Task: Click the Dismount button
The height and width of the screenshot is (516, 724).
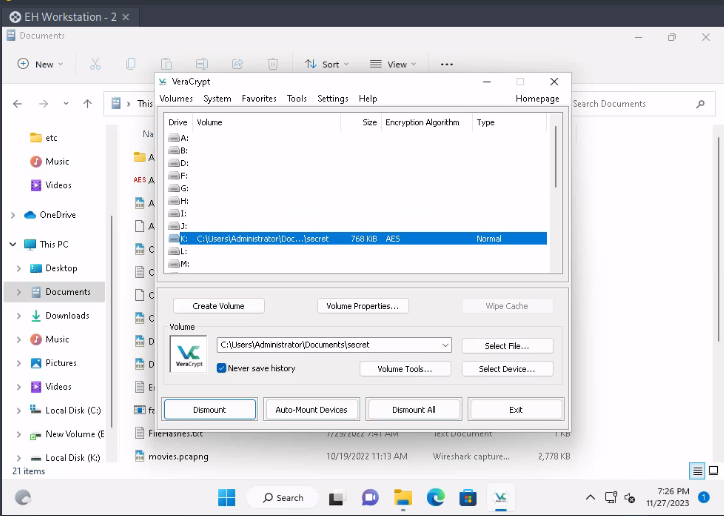Action: (210, 410)
